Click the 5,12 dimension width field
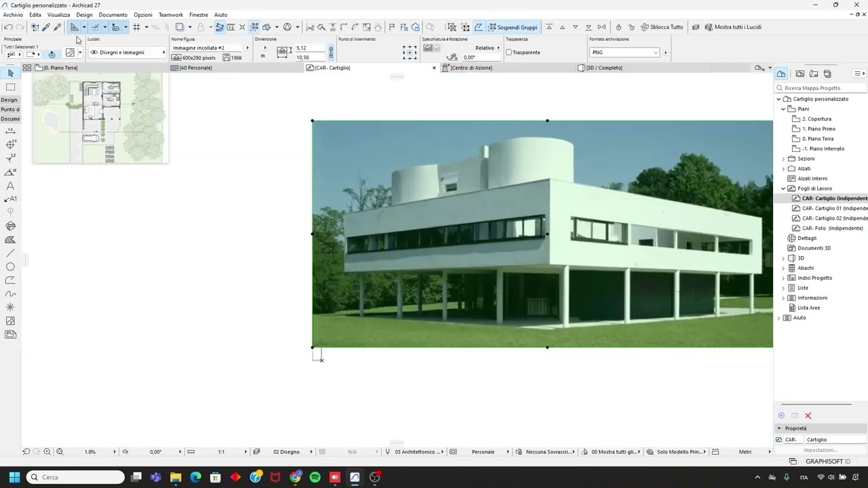The height and width of the screenshot is (488, 868). pyautogui.click(x=310, y=48)
